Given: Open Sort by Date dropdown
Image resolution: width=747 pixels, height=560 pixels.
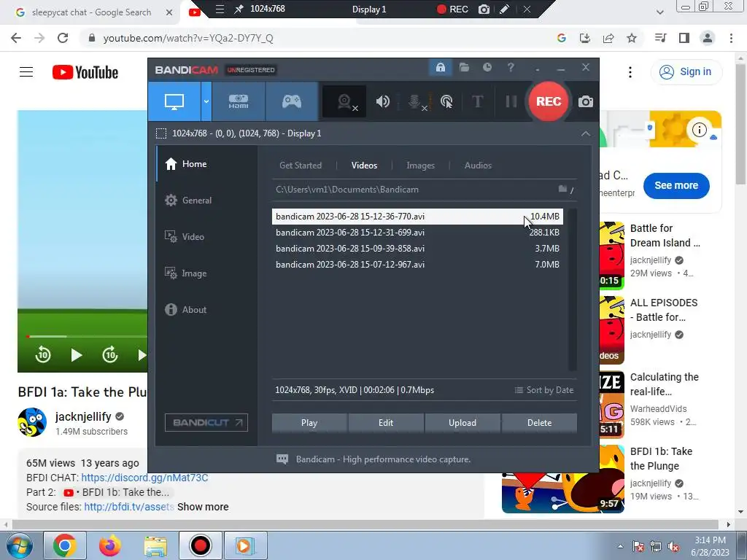Looking at the screenshot, I should pyautogui.click(x=544, y=390).
